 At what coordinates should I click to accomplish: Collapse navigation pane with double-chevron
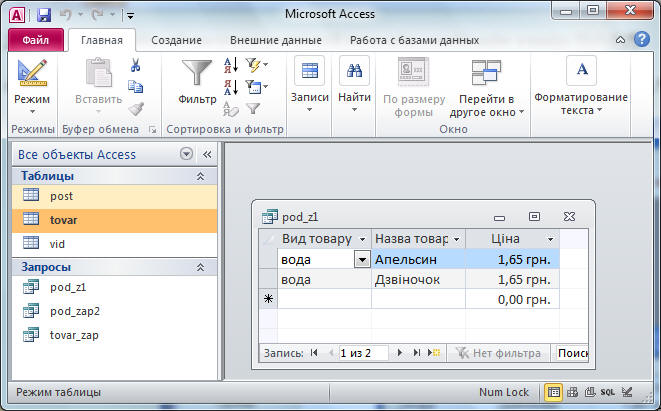tap(207, 154)
